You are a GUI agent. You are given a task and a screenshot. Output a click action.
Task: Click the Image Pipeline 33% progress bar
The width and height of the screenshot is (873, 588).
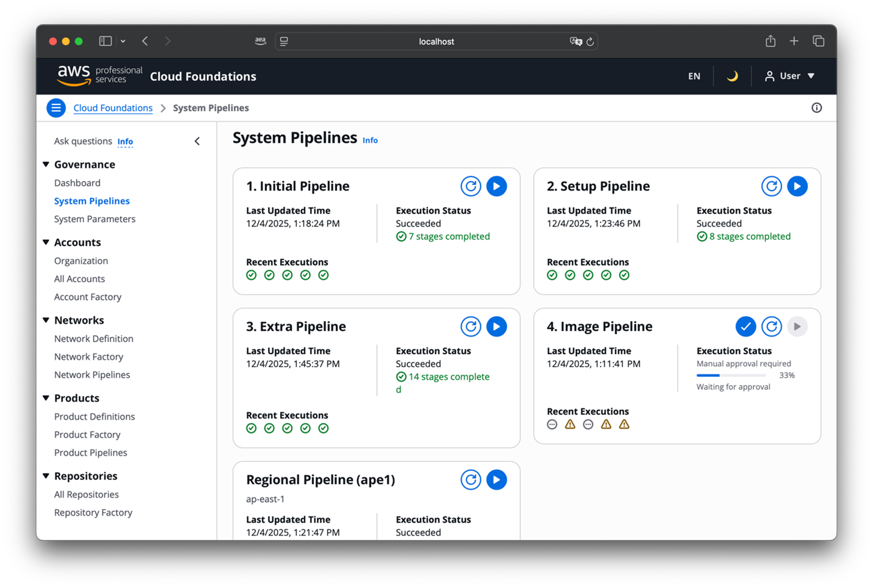click(x=730, y=375)
